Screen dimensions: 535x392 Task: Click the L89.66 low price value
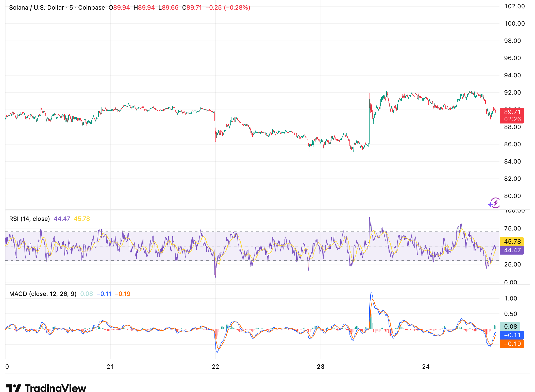168,7
